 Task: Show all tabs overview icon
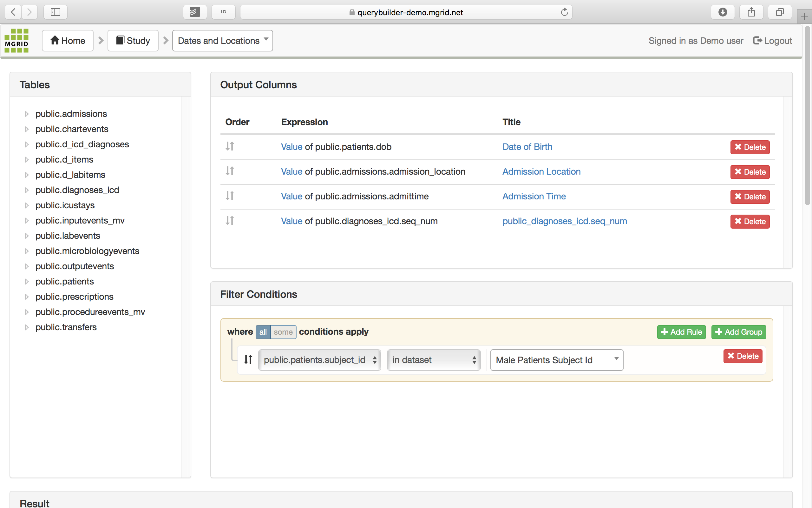[x=780, y=12]
